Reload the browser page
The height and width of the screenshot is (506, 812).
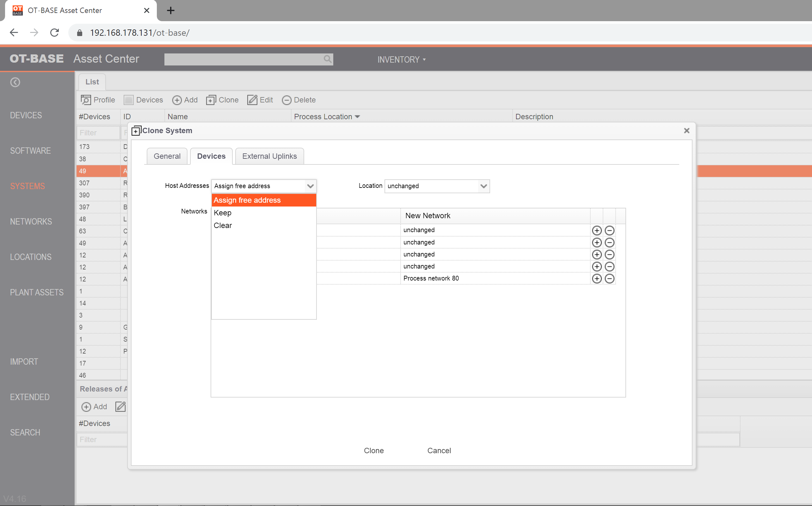(54, 33)
